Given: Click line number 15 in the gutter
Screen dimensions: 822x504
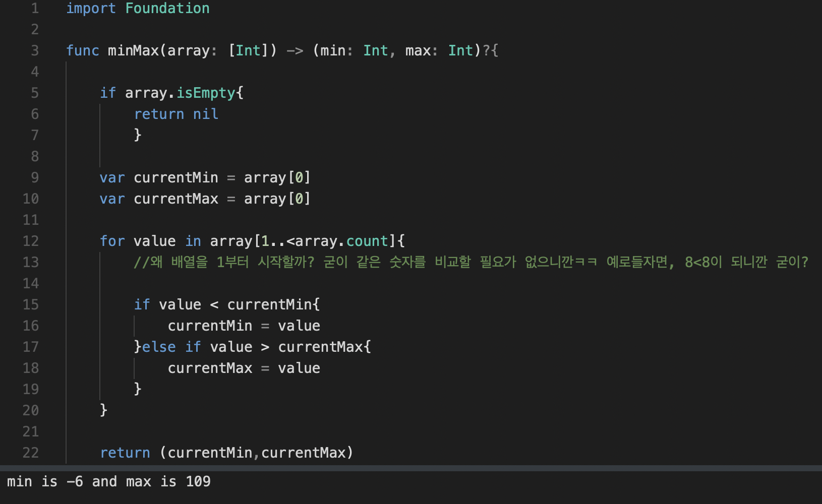Looking at the screenshot, I should click(x=31, y=304).
